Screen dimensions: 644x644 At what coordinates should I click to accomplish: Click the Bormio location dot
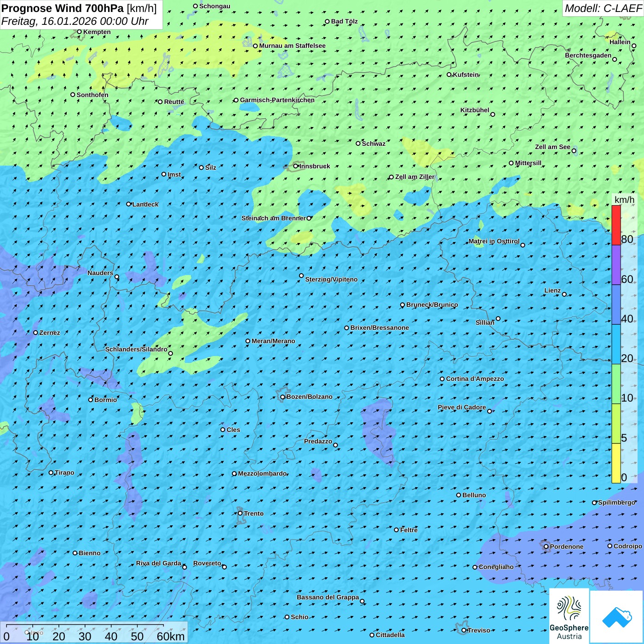pyautogui.click(x=91, y=400)
